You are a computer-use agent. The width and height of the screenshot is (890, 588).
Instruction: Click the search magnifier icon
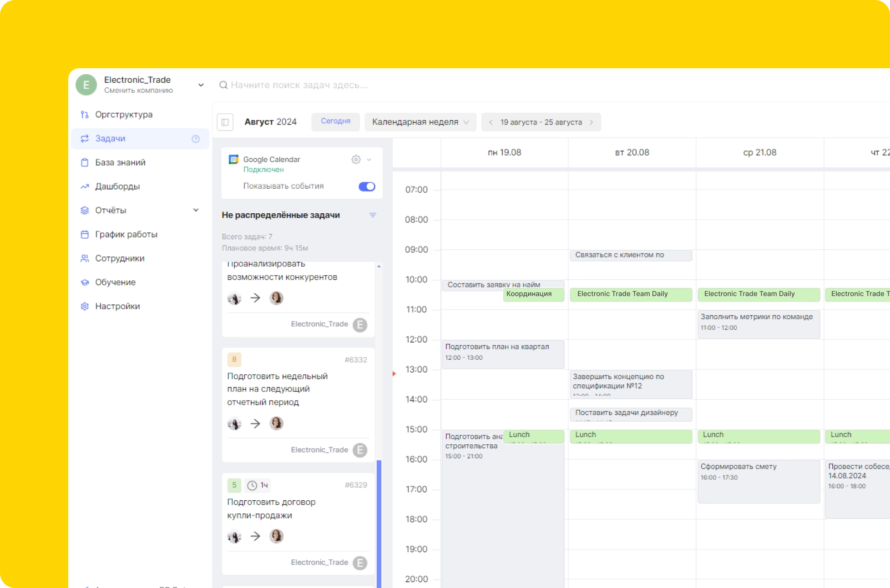point(223,85)
